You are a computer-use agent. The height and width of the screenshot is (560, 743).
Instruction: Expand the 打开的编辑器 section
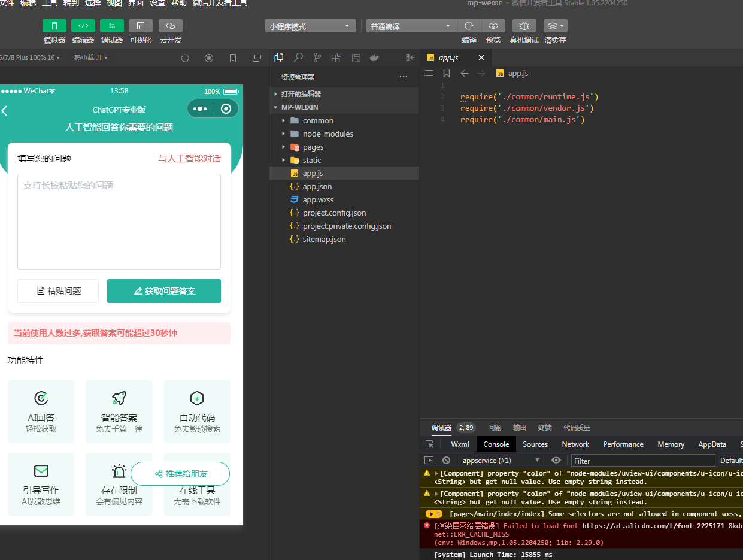[x=344, y=94]
